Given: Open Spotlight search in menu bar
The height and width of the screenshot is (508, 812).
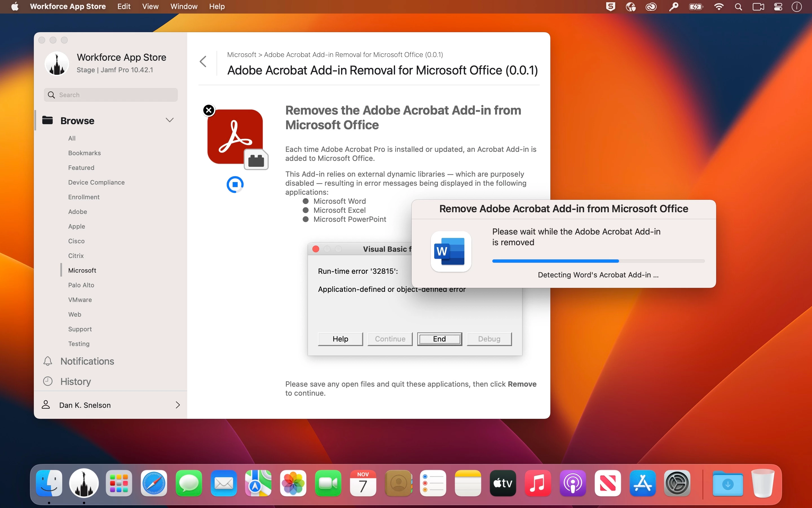Looking at the screenshot, I should pyautogui.click(x=738, y=7).
